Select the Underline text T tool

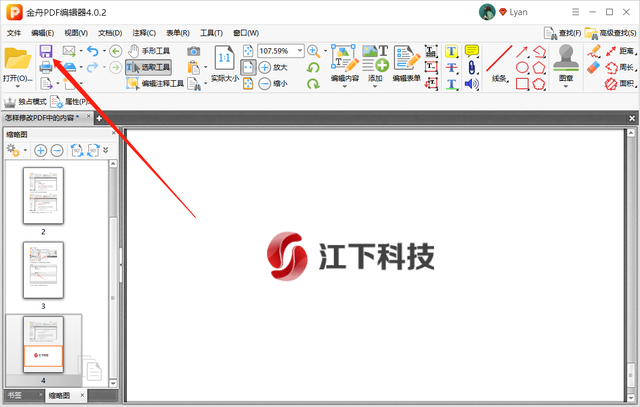pyautogui.click(x=451, y=84)
